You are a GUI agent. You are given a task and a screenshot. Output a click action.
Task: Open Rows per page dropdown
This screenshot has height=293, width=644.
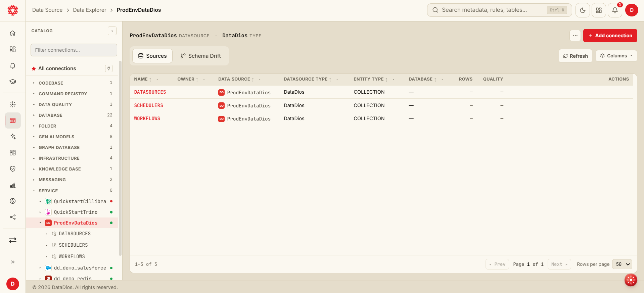pos(622,264)
